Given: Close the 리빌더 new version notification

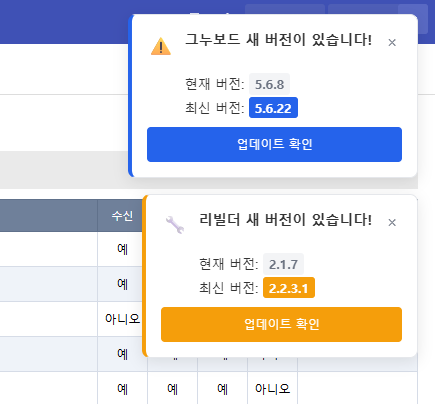Looking at the screenshot, I should point(392,223).
